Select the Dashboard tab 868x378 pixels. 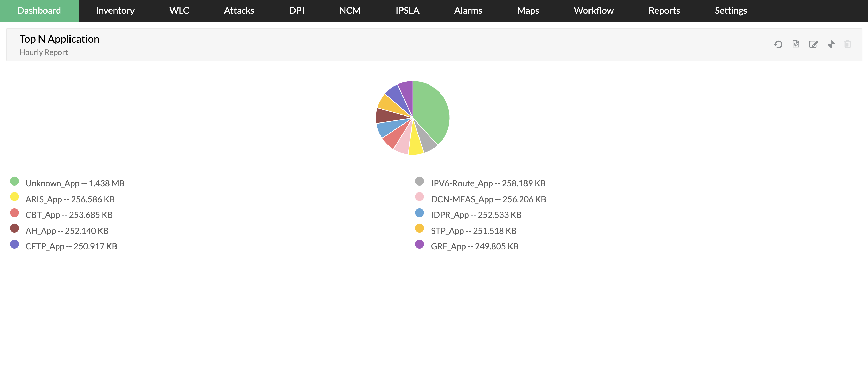39,11
